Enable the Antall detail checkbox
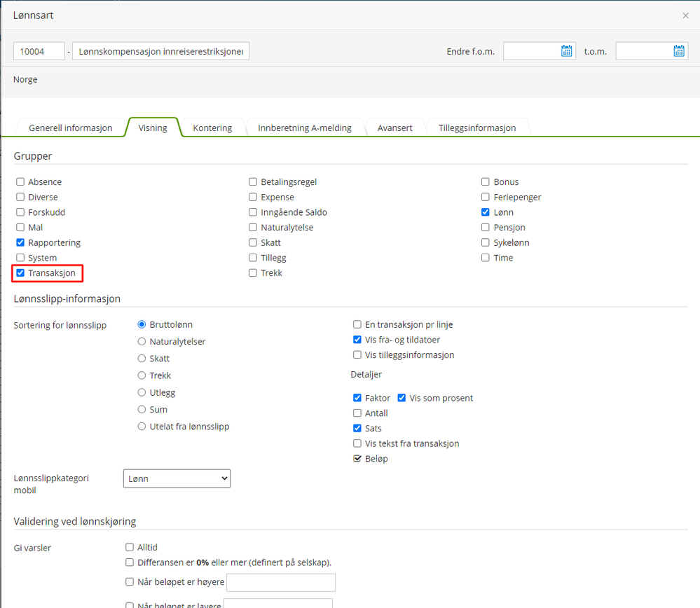The height and width of the screenshot is (608, 700). coord(357,413)
